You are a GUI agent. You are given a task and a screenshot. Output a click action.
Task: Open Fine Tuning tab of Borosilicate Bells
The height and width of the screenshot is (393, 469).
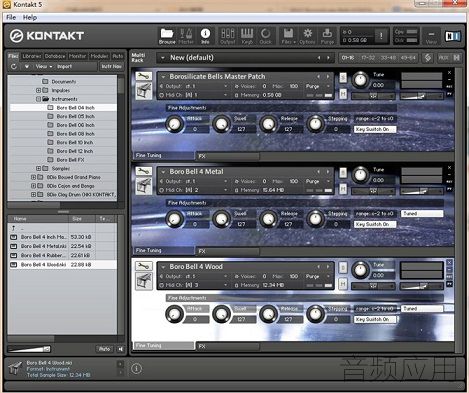click(x=163, y=155)
